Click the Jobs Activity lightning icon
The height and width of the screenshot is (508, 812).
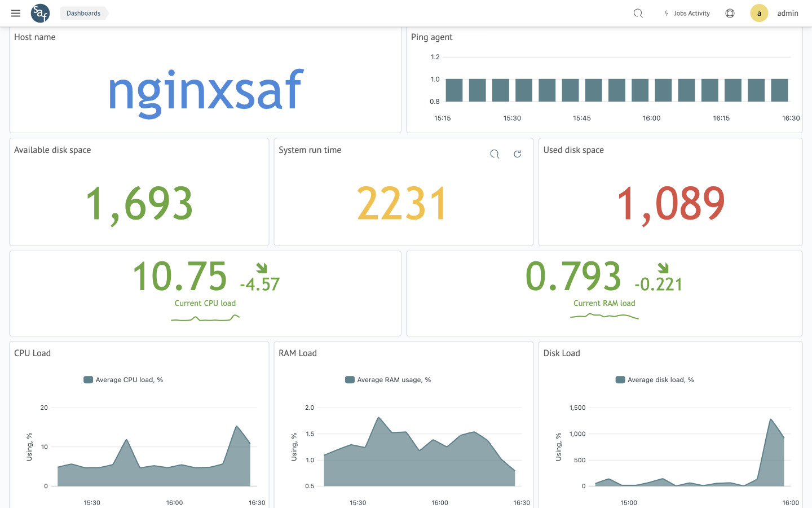(666, 13)
